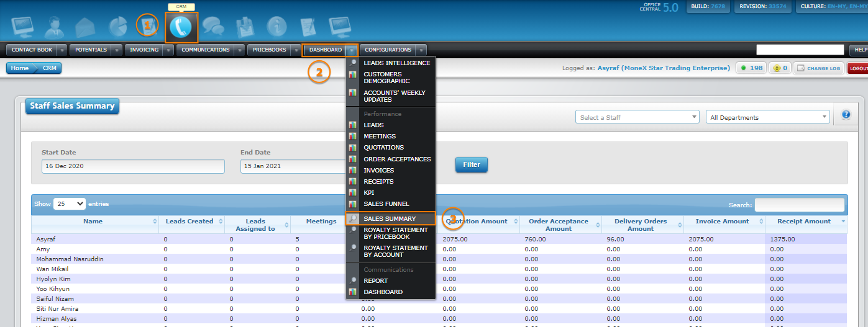Screen dimensions: 868x327
Task: Click the green 198 notification badge
Action: coord(751,68)
